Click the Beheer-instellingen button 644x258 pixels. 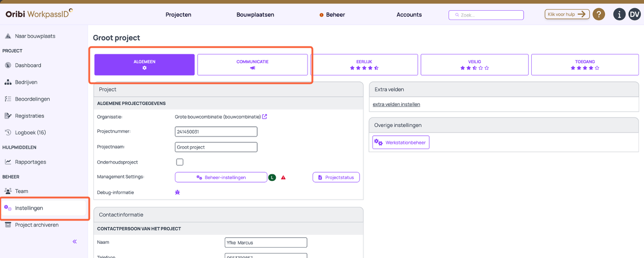tap(221, 178)
